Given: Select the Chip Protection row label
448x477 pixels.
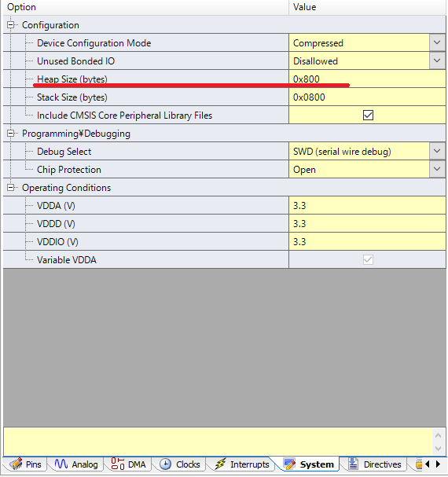Looking at the screenshot, I should (69, 170).
